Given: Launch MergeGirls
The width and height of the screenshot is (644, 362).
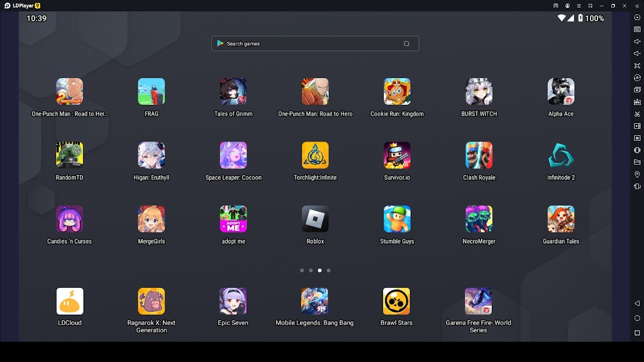Looking at the screenshot, I should coord(151,219).
